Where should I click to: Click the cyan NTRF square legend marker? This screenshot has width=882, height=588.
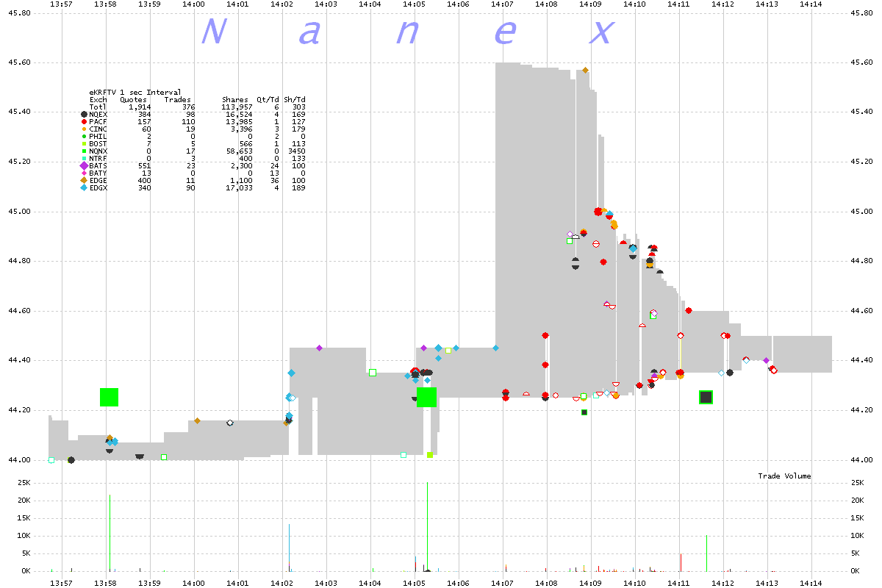[x=84, y=159]
